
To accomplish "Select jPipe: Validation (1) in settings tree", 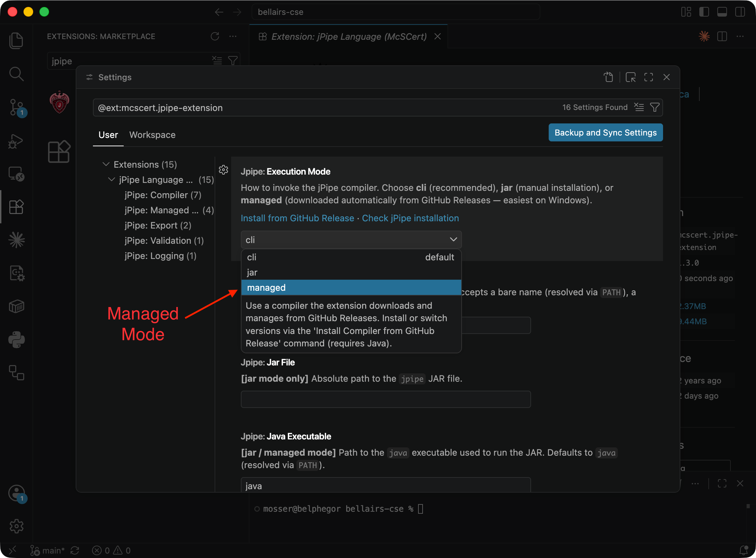I will (164, 241).
